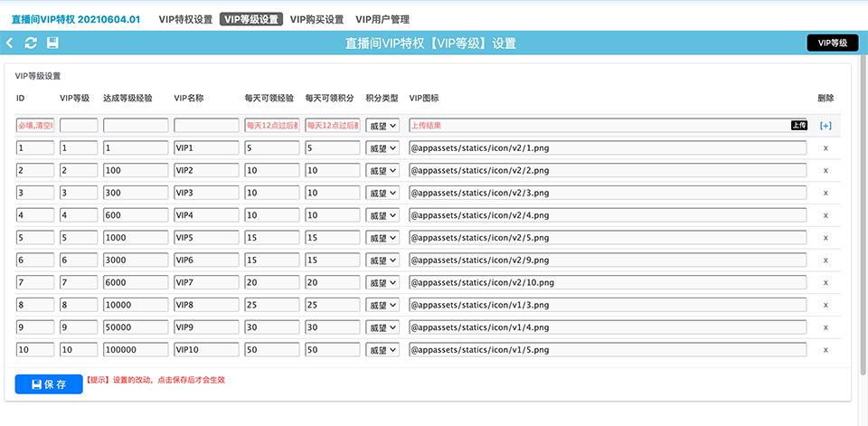Viewport: 868px width, 426px height.
Task: Switch to the VIP特权设置 tab
Action: pos(185,19)
